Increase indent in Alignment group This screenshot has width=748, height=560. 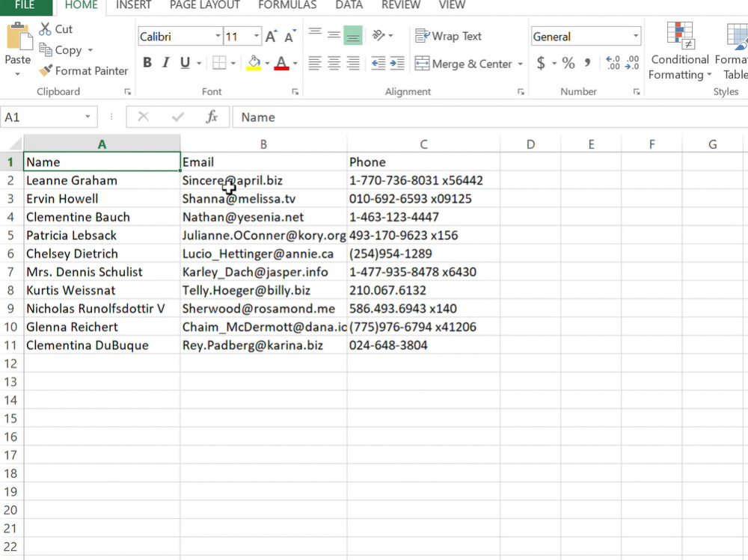397,63
